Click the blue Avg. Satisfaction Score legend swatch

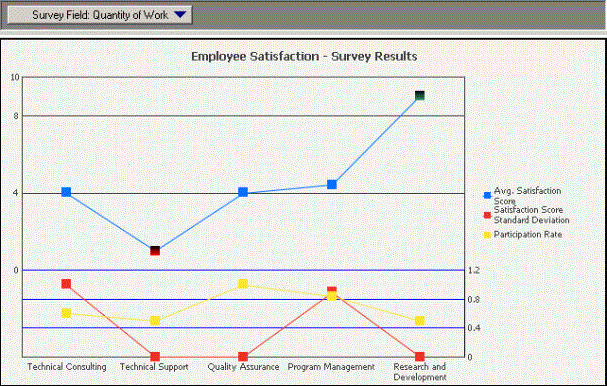pyautogui.click(x=487, y=195)
